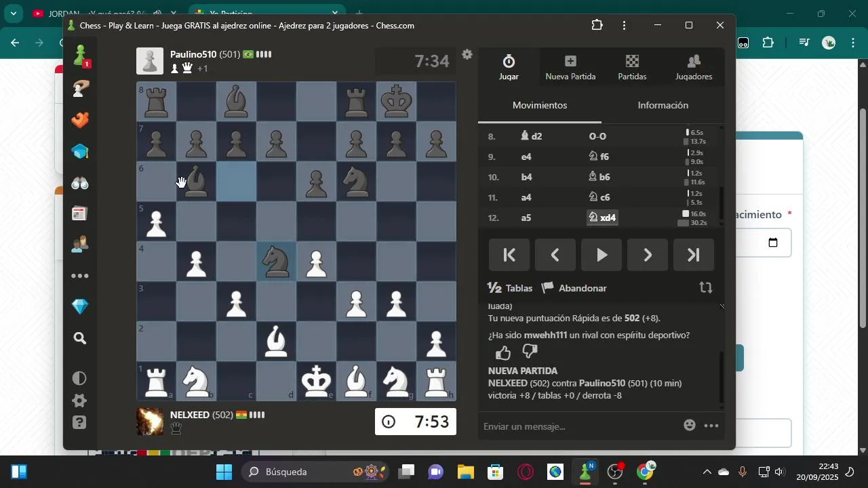Jump to the last move
868x488 pixels.
coord(694,255)
